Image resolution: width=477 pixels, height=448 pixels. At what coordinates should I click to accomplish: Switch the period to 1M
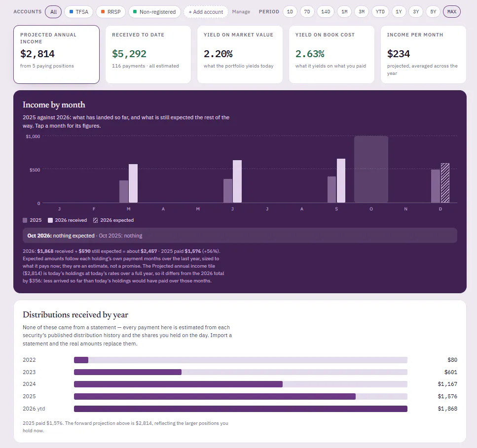pos(344,12)
